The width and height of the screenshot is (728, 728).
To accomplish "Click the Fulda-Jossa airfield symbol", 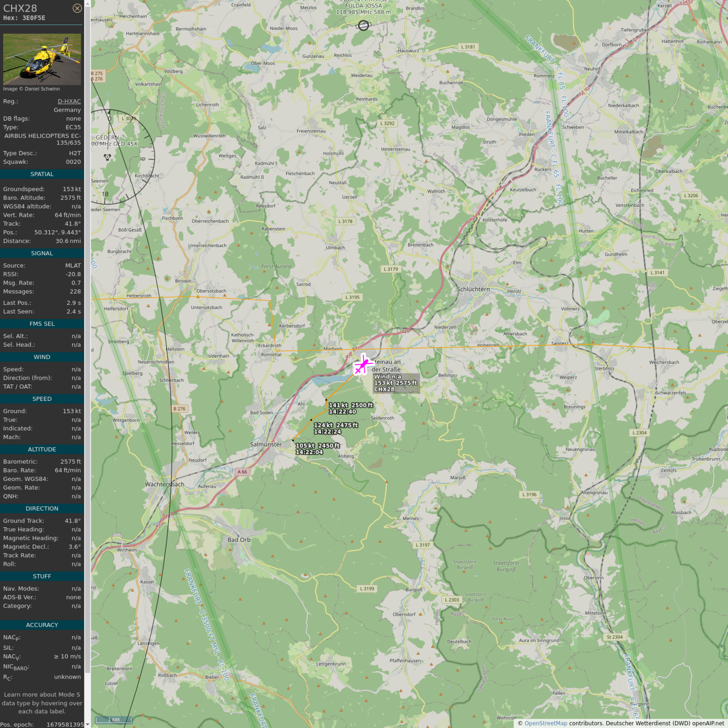I will click(363, 25).
